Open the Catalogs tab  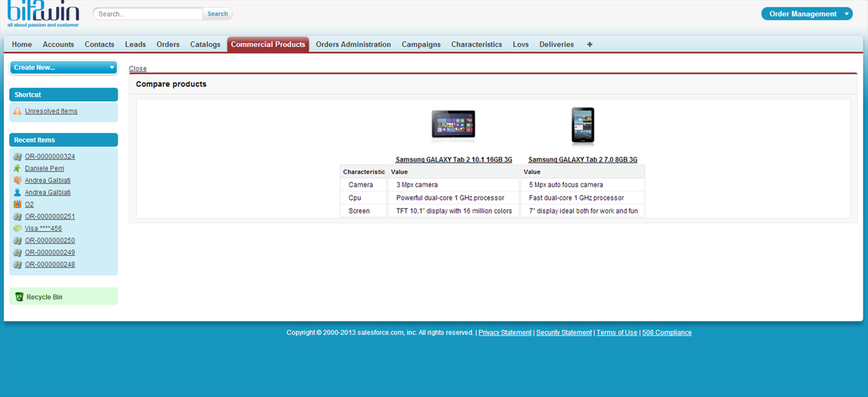click(x=205, y=45)
